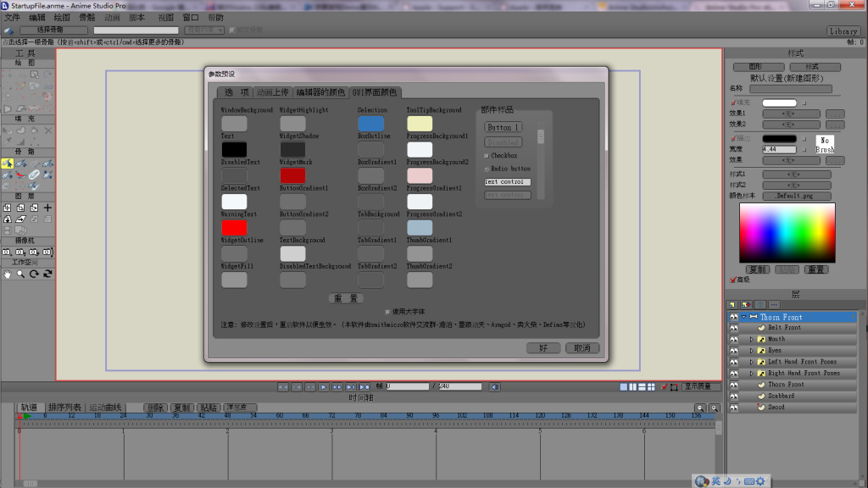
Task: Toggle the use large fonts checkbox
Action: click(x=387, y=312)
